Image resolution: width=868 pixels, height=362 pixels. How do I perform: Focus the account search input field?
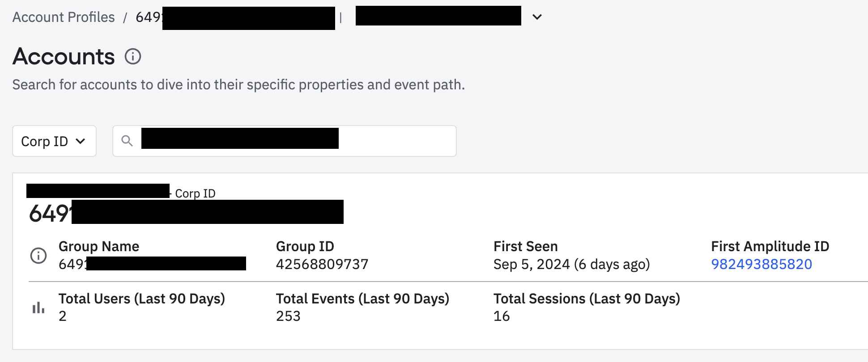click(x=394, y=141)
